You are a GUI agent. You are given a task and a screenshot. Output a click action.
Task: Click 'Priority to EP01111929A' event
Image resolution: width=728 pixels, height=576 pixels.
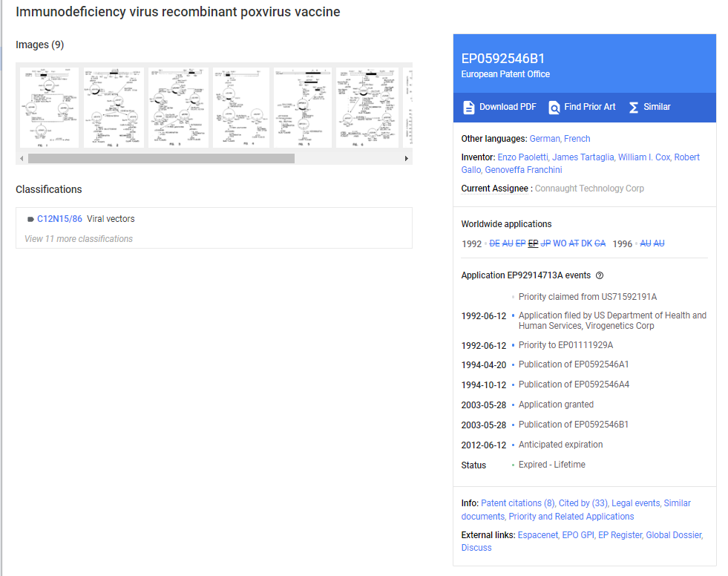[565, 345]
